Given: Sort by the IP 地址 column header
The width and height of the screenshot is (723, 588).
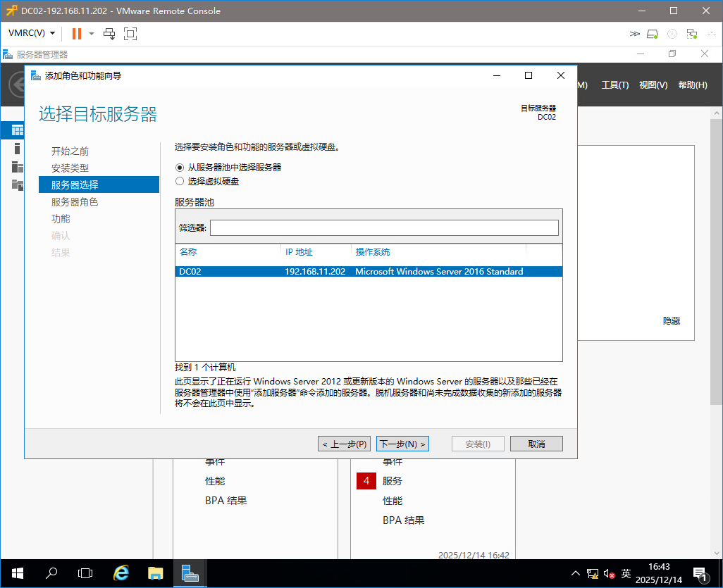Looking at the screenshot, I should (299, 252).
